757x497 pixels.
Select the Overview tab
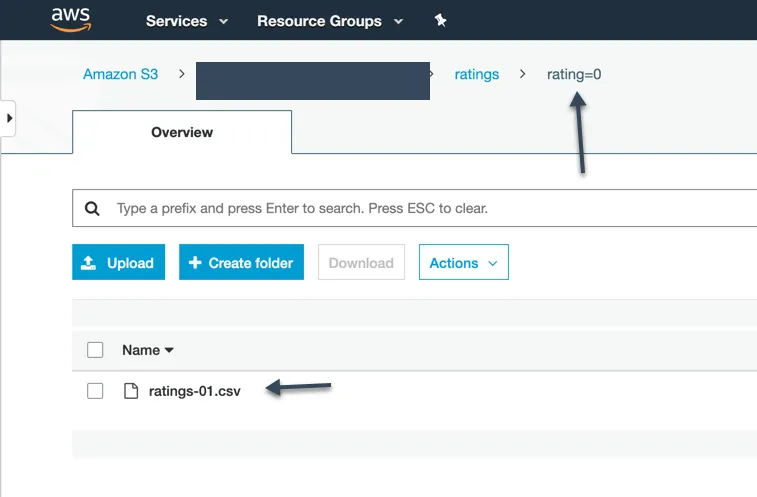coord(182,132)
